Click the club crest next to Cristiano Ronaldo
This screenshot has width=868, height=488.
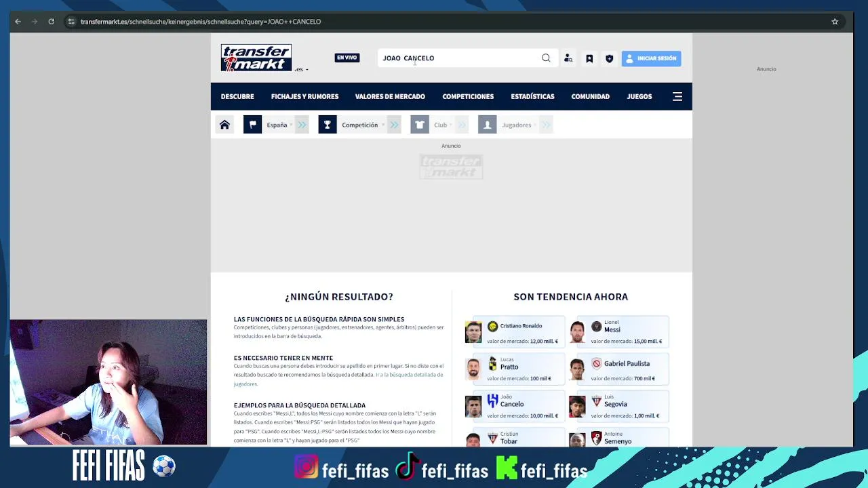coord(492,326)
